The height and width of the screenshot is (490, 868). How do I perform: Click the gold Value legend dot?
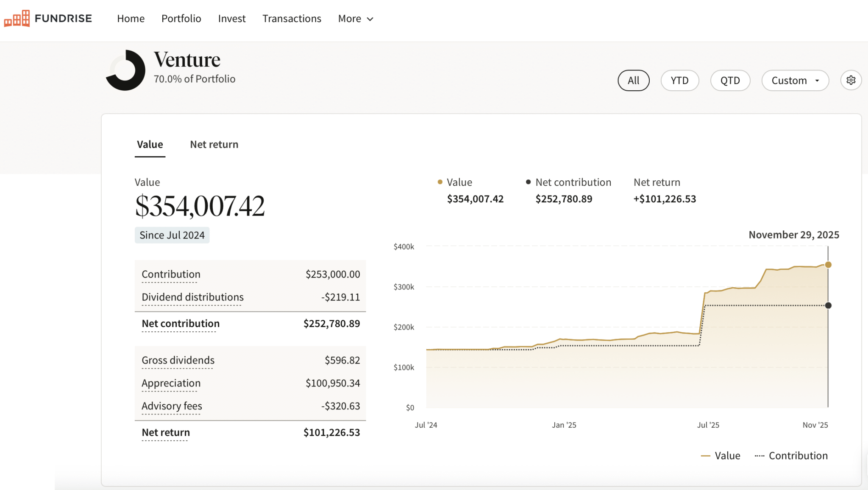(440, 182)
